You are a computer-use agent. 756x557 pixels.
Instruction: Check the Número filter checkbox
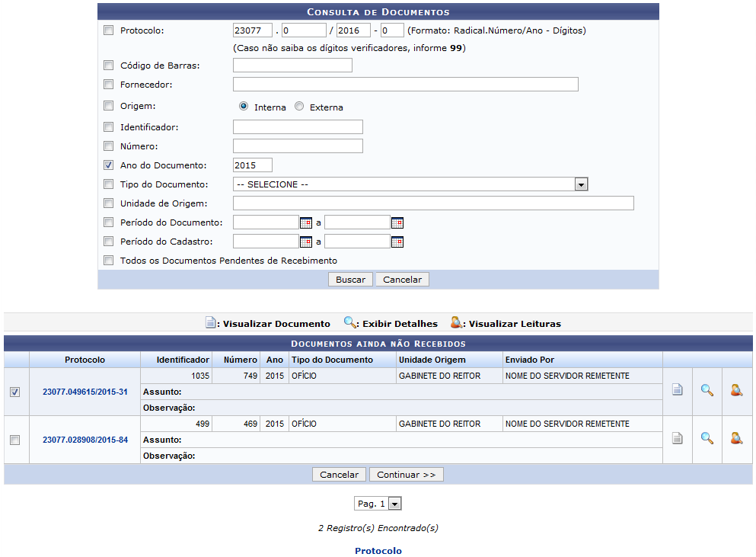coord(108,146)
